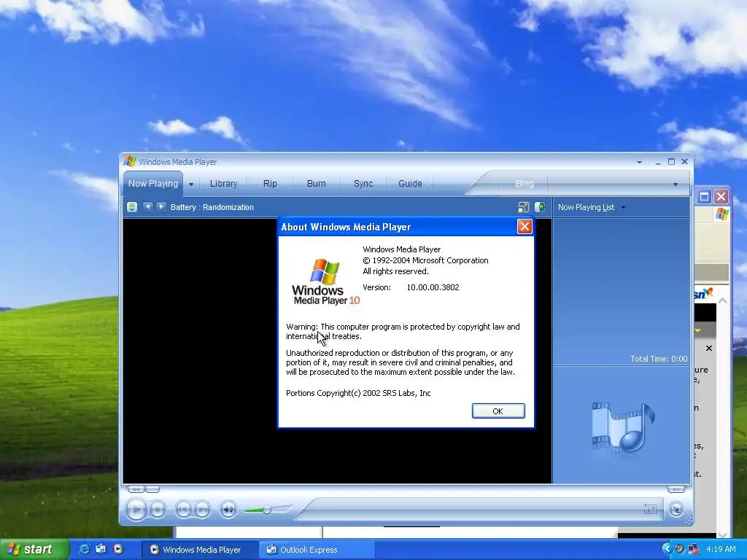The width and height of the screenshot is (747, 560).
Task: Click the Battery : Randomization visualization label
Action: click(212, 207)
